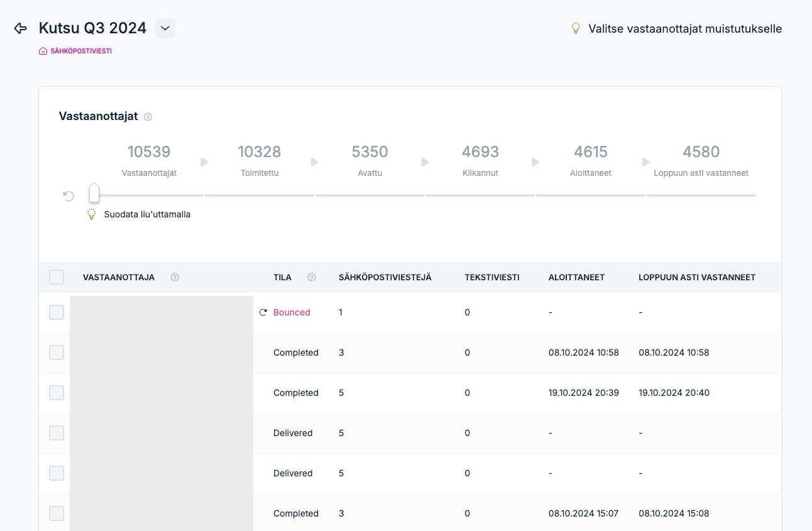Click the LOPPUUN ASTI VASTANNEET column header
The width and height of the screenshot is (812, 531).
[697, 277]
